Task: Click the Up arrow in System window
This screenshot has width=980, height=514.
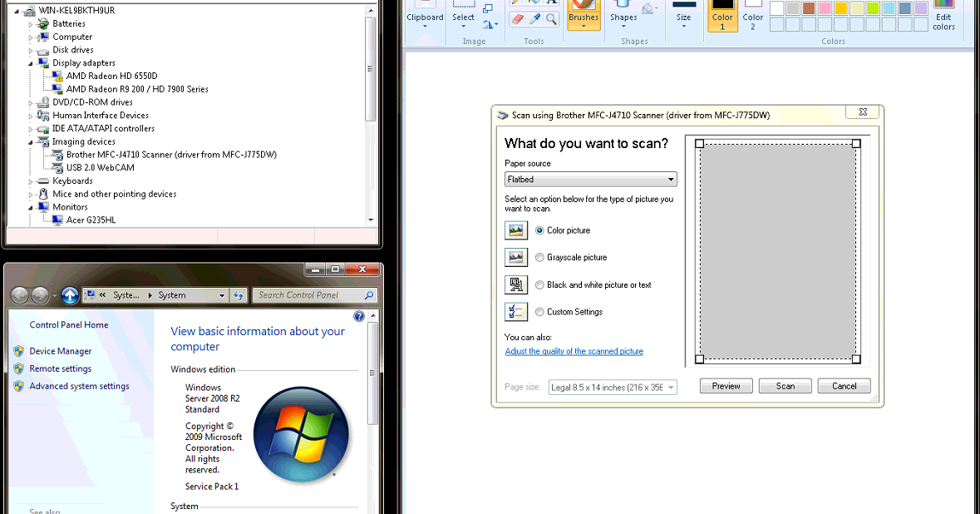Action: click(x=70, y=295)
